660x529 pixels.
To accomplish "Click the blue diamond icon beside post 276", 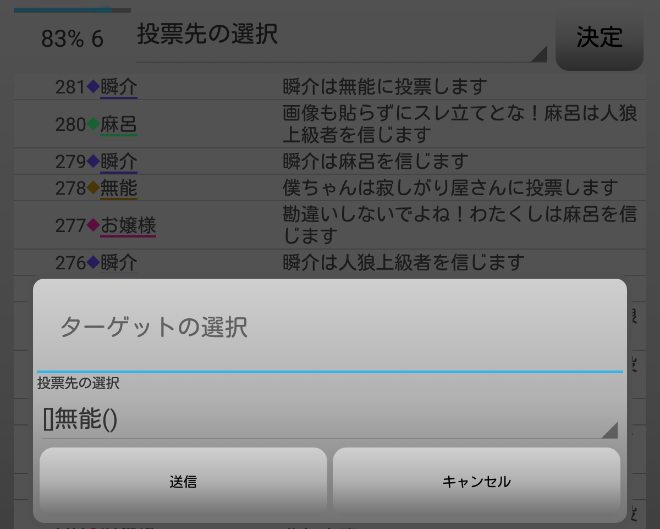I will tap(93, 263).
